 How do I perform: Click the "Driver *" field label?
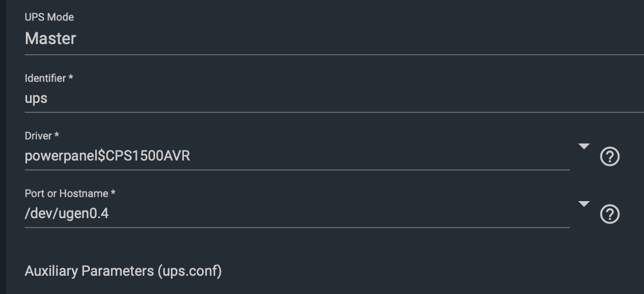[42, 135]
